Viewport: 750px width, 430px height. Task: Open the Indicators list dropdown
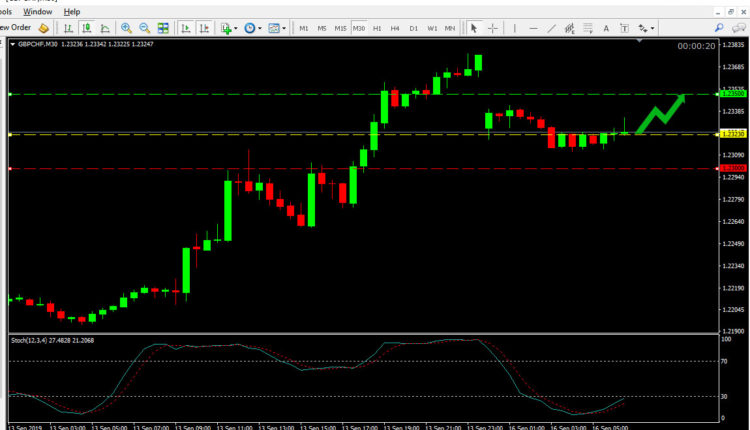[229, 28]
